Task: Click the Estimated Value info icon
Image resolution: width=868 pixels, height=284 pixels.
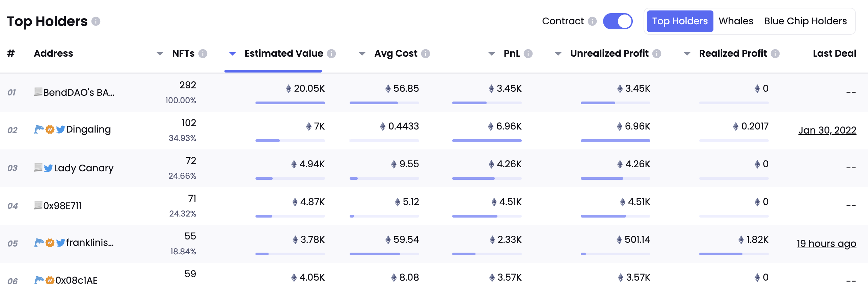Action: [x=331, y=54]
